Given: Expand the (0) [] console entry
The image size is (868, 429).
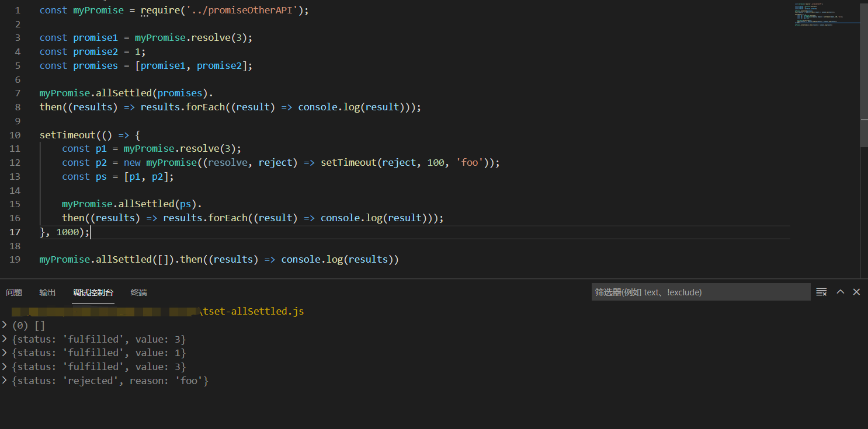Looking at the screenshot, I should coord(4,325).
